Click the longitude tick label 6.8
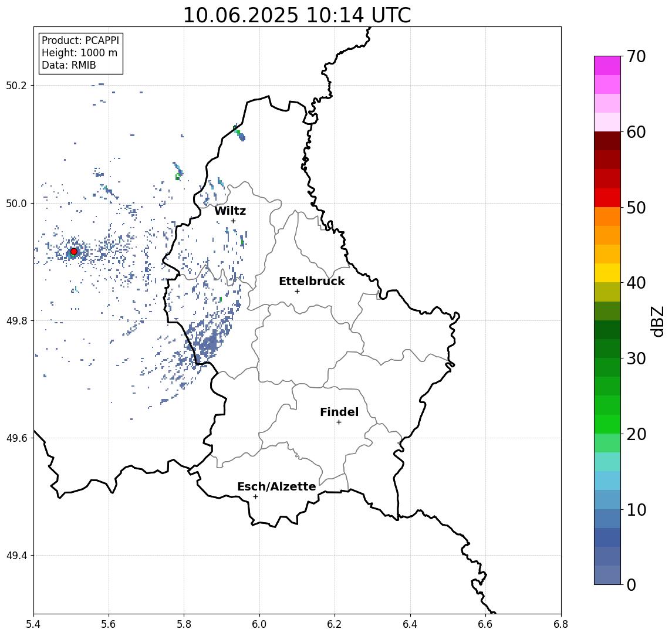The height and width of the screenshot is (636, 672). coord(561,624)
